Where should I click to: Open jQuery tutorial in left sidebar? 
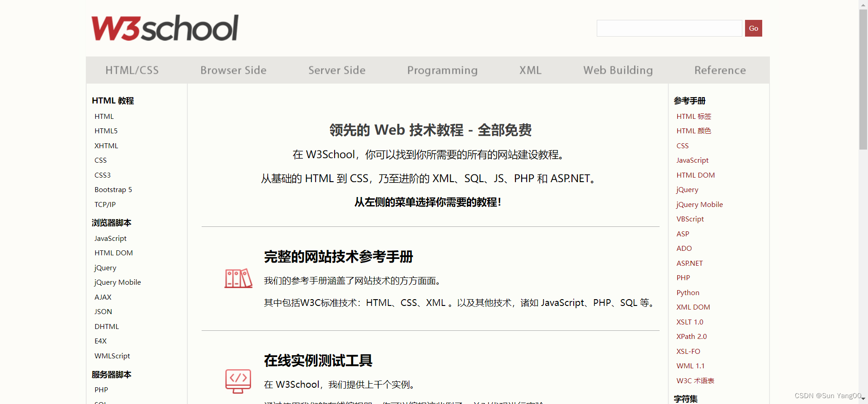point(105,268)
